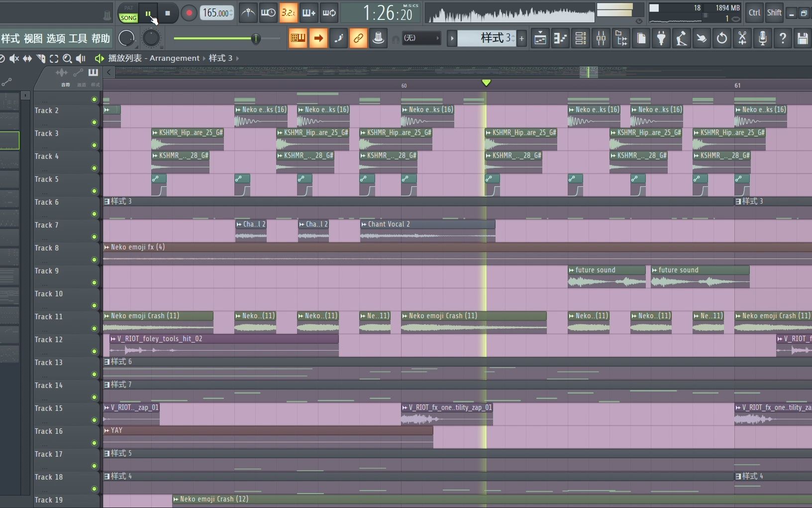Stop playback with the stop button

point(168,13)
